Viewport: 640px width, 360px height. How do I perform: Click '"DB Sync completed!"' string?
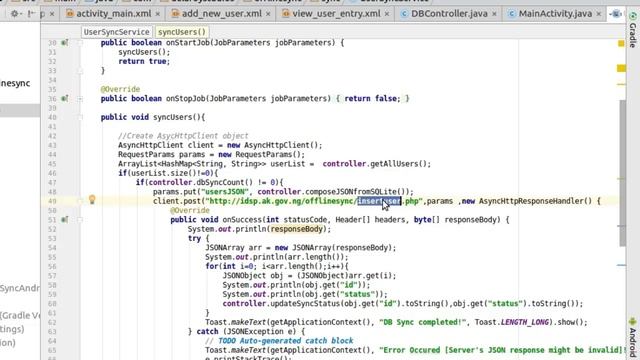[x=422, y=322]
